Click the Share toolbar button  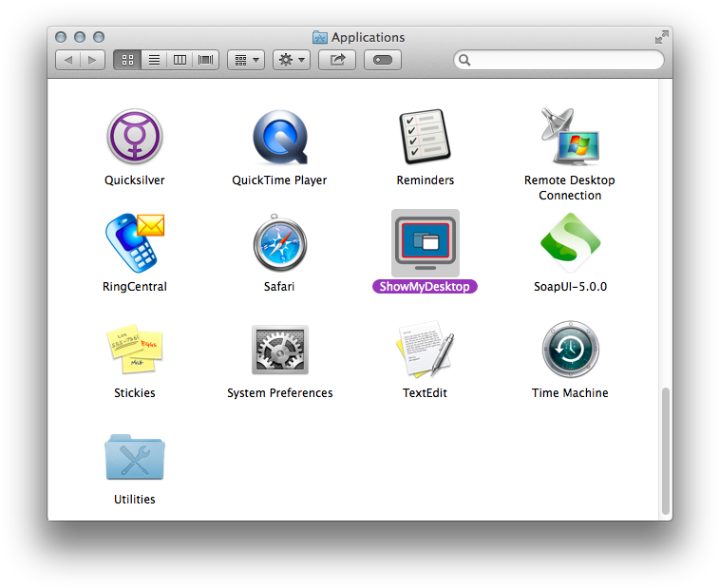pos(337,60)
